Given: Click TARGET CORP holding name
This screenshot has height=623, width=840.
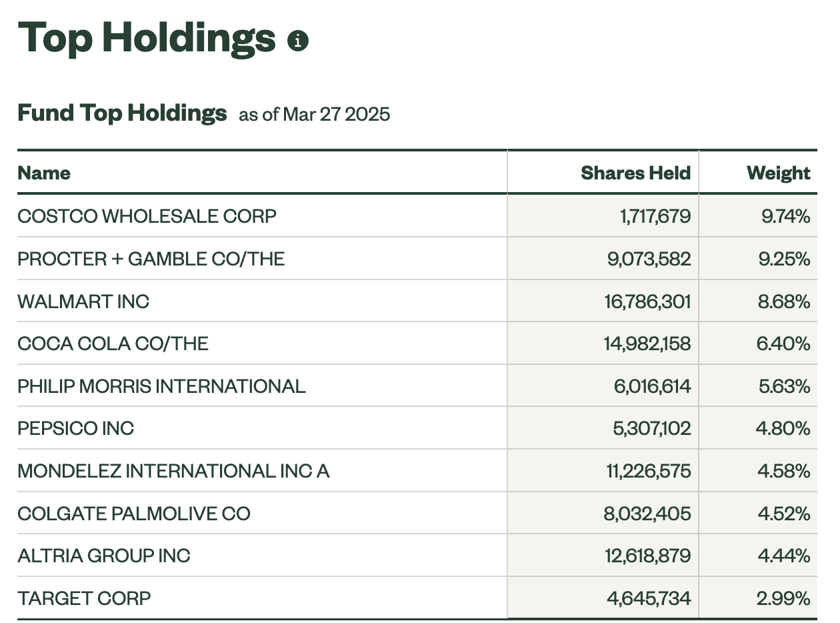Looking at the screenshot, I should click(85, 598).
